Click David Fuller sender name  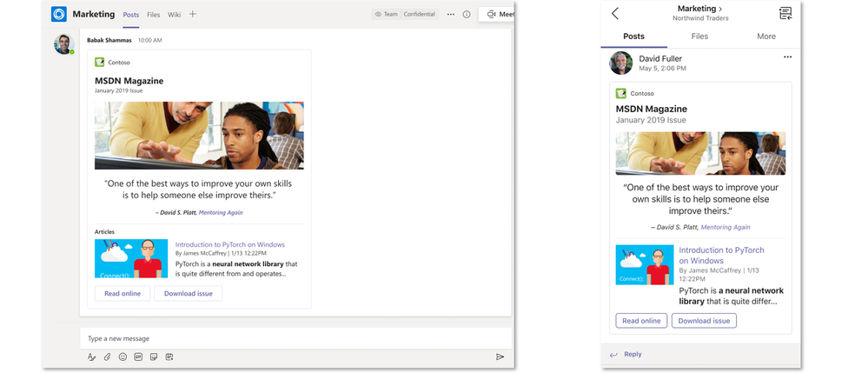(x=660, y=58)
